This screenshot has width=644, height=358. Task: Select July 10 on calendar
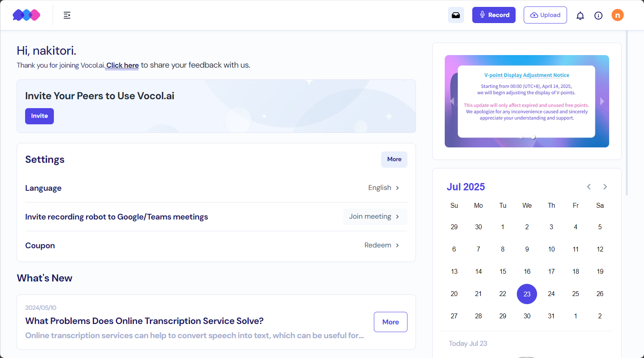click(x=551, y=249)
